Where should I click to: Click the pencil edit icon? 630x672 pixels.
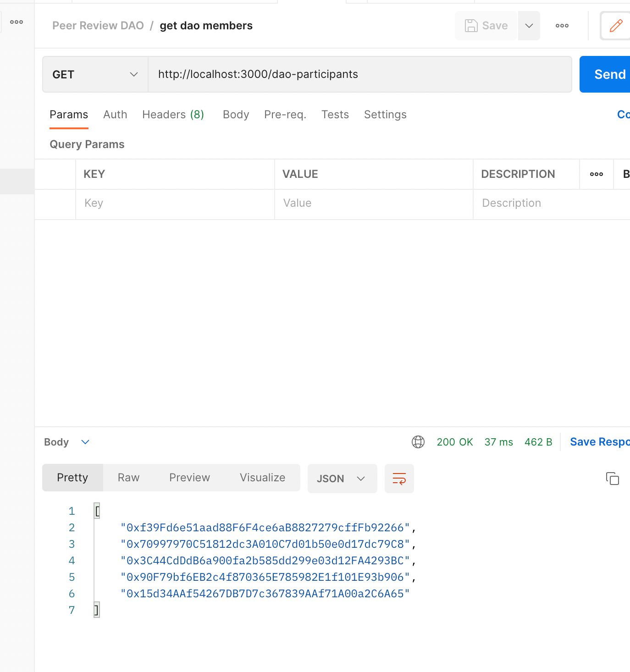coord(616,26)
